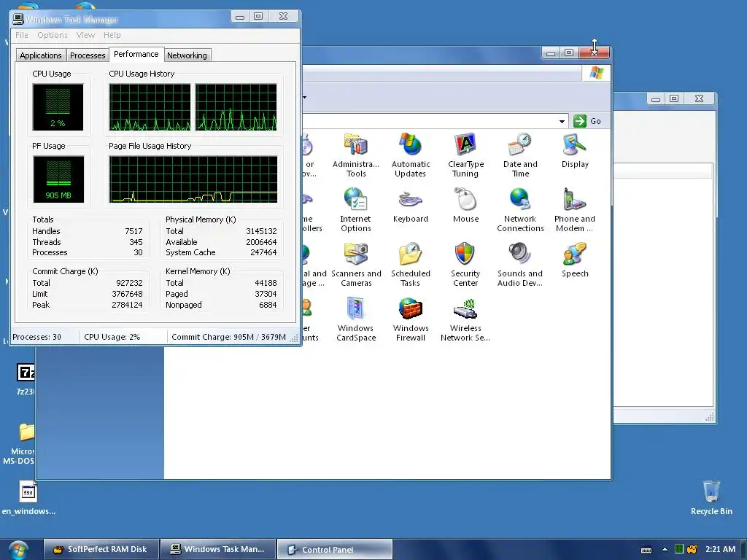Click the Control Panel taskbar button
This screenshot has width=747, height=560.
(x=335, y=550)
